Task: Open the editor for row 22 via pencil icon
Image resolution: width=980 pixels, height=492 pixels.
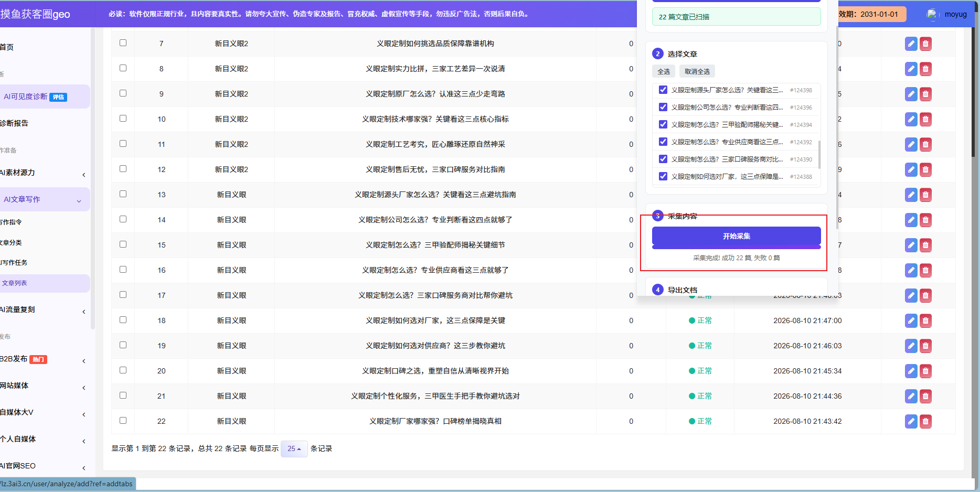Action: [911, 421]
